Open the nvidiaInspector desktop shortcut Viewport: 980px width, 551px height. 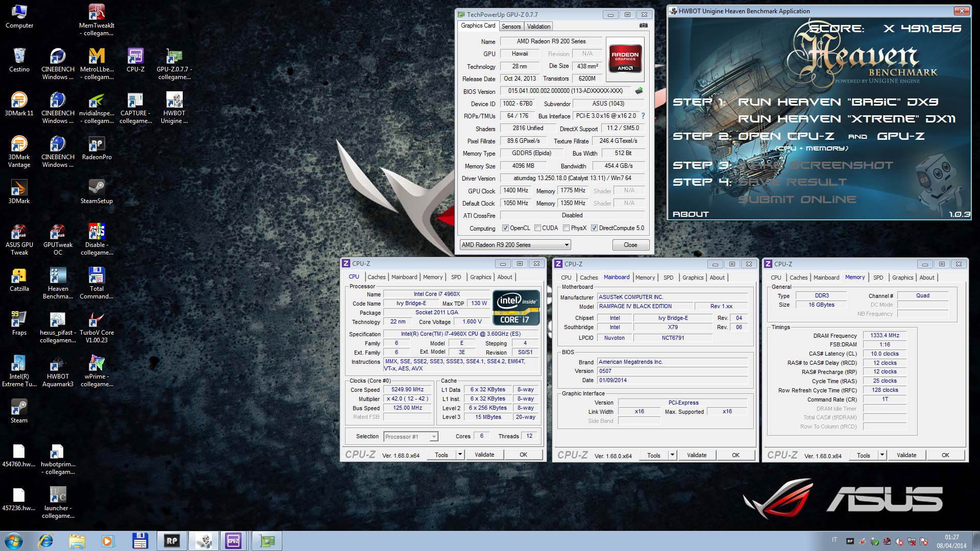click(96, 108)
